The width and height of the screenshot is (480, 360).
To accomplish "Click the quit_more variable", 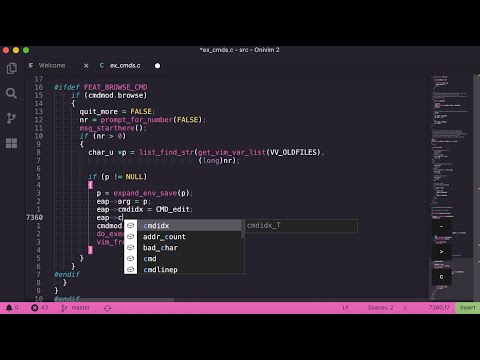I will [98, 112].
